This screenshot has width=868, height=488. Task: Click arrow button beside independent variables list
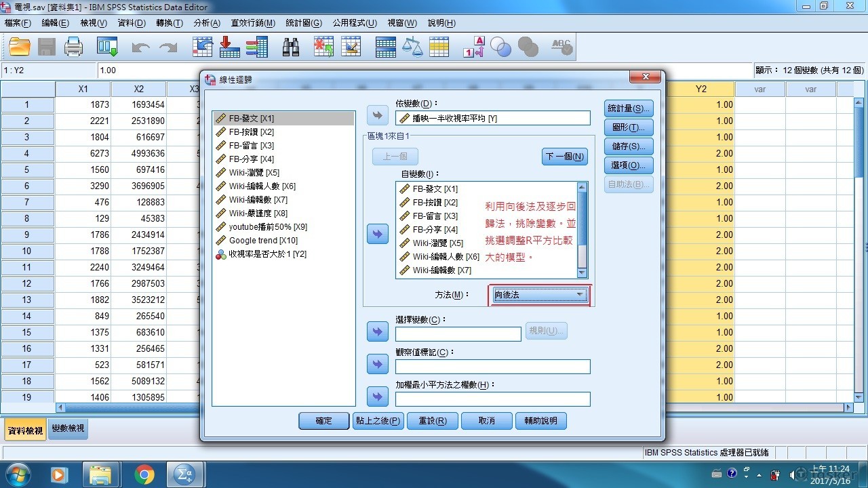point(377,234)
